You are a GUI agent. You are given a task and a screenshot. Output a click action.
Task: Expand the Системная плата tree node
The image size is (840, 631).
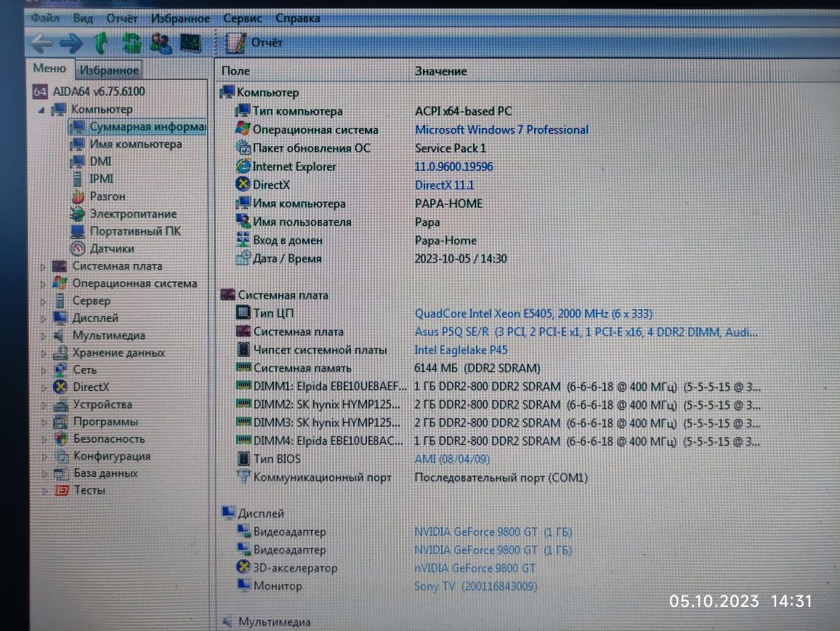pos(43,267)
